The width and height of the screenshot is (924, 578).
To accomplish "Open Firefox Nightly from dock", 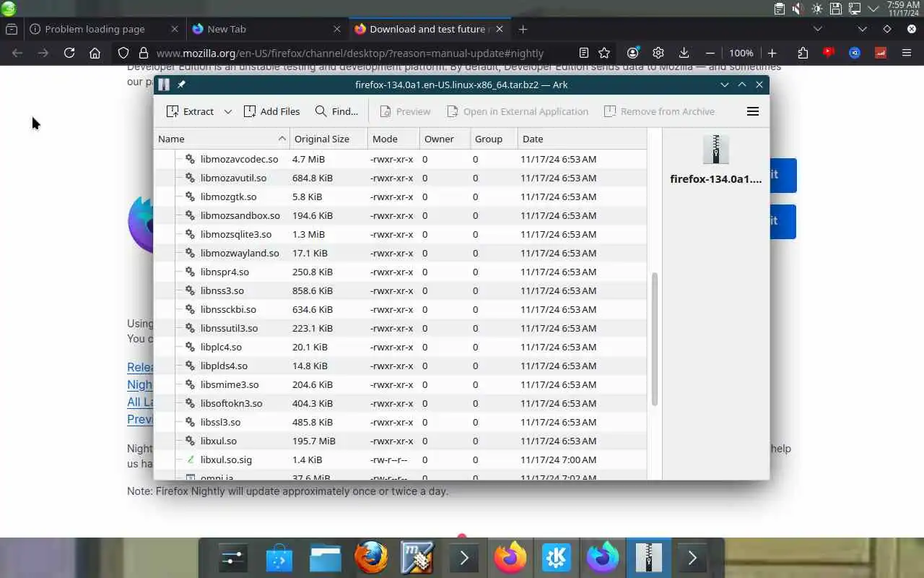I will pos(602,558).
